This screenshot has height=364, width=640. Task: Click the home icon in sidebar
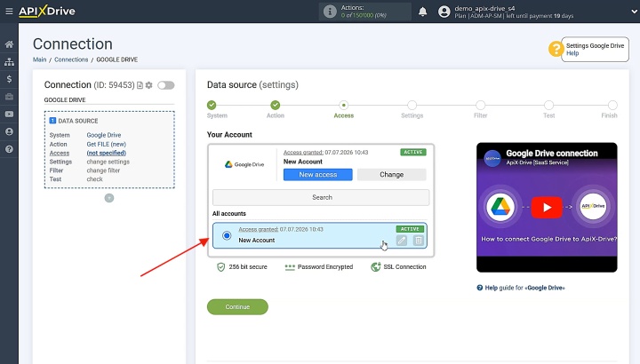(9, 44)
